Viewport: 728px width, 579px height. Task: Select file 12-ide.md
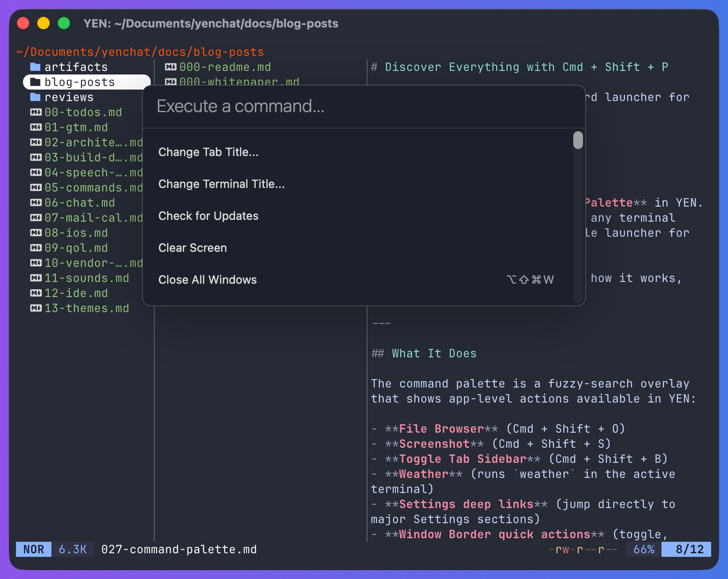tap(76, 293)
